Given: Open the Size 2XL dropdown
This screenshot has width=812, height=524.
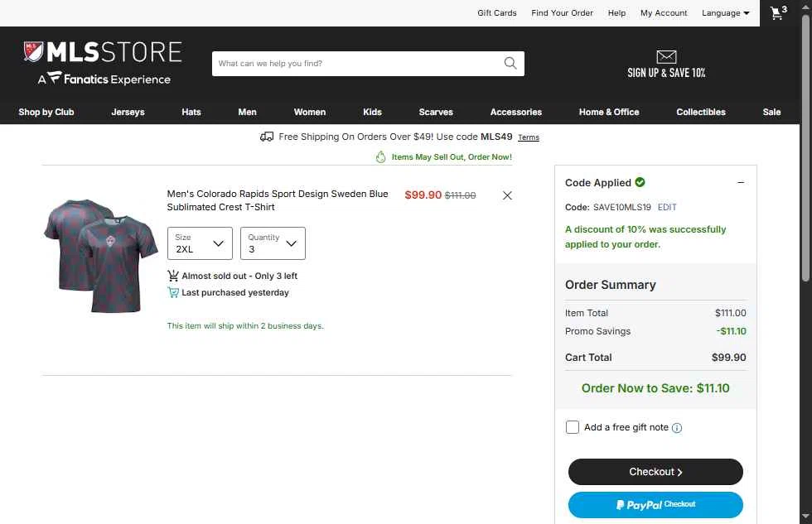Looking at the screenshot, I should click(200, 243).
